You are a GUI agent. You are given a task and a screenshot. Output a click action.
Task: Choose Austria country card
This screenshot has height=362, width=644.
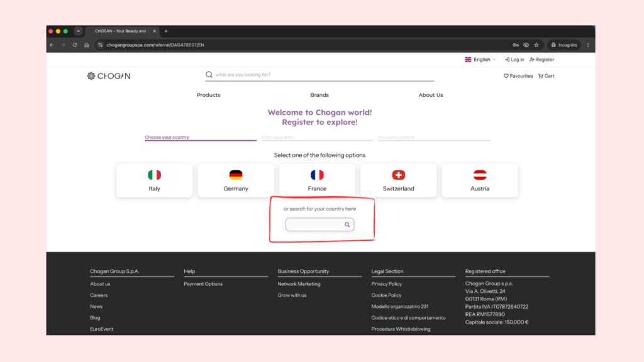click(x=480, y=180)
